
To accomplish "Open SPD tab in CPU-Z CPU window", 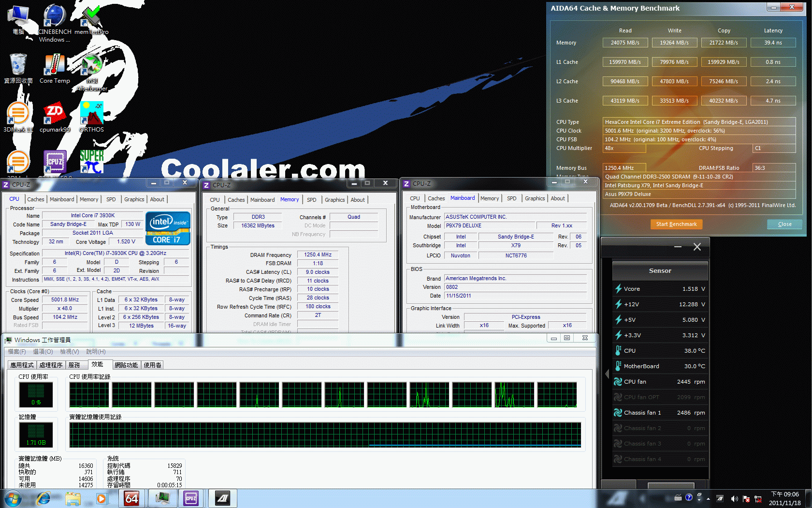I will (111, 199).
